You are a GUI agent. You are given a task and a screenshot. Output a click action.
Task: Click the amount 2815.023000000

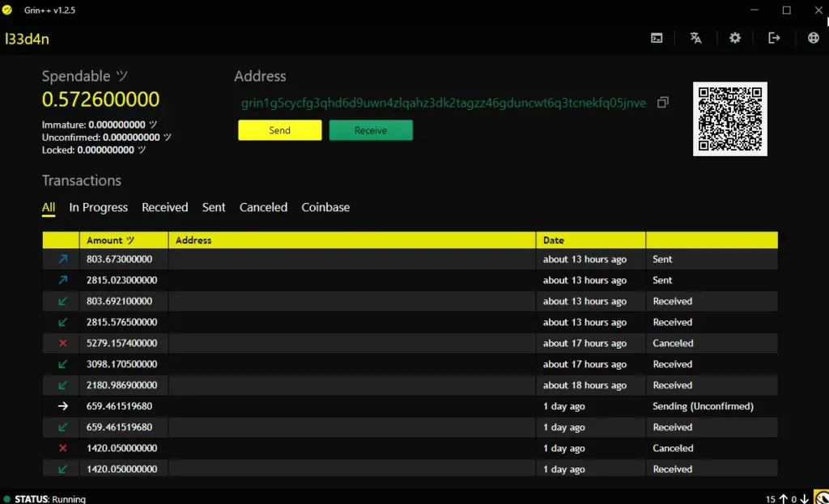click(x=121, y=280)
